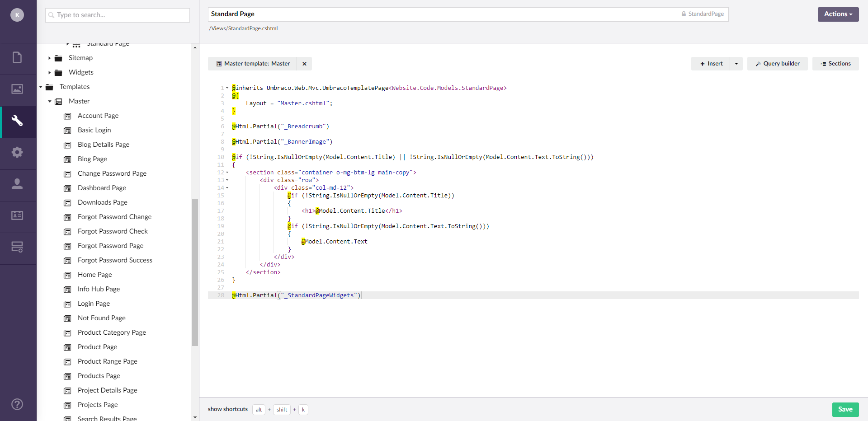Open the Users section icon
The width and height of the screenshot is (868, 421).
(17, 184)
